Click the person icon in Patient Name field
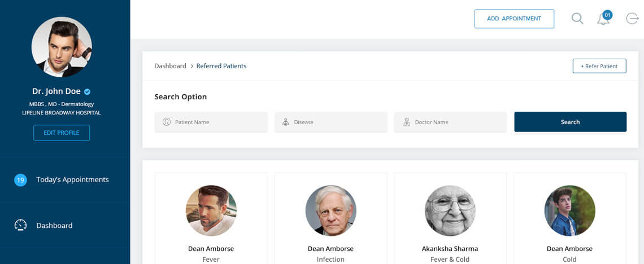This screenshot has width=644, height=264. coord(167,122)
